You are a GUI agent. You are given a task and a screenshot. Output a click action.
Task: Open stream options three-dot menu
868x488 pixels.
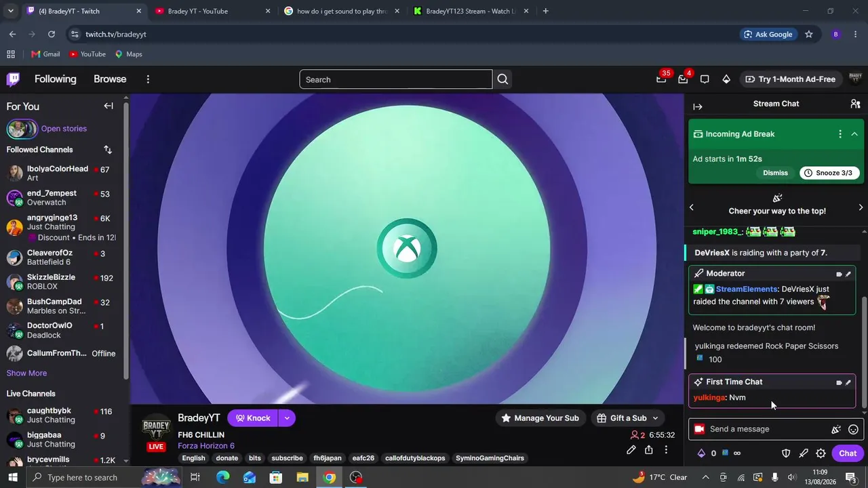pos(666,449)
